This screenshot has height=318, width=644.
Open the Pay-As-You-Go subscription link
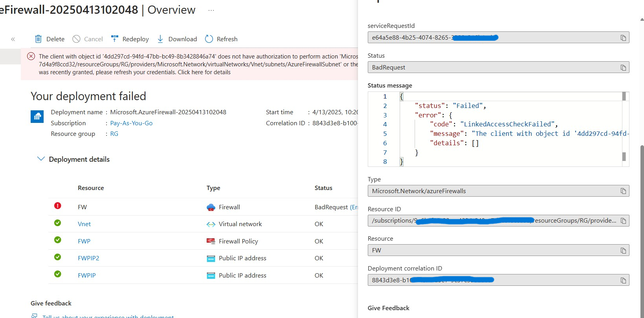[131, 123]
